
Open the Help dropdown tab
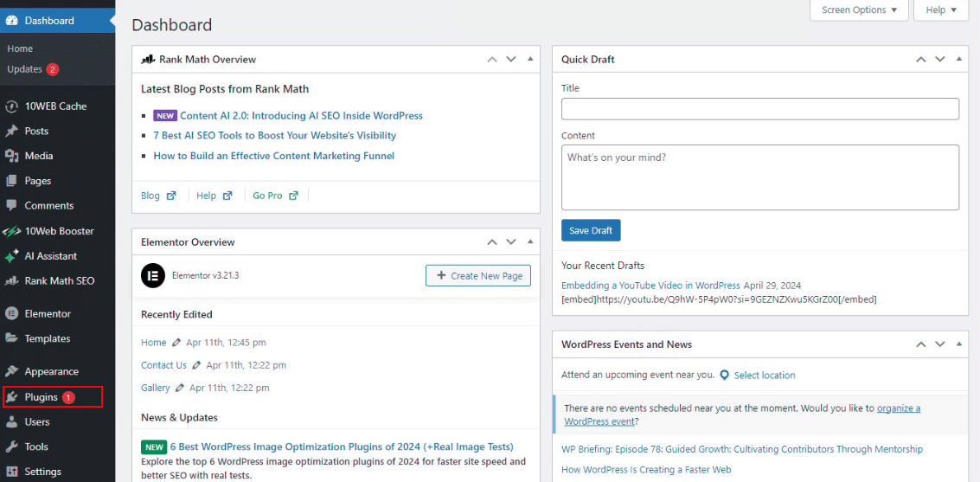941,10
